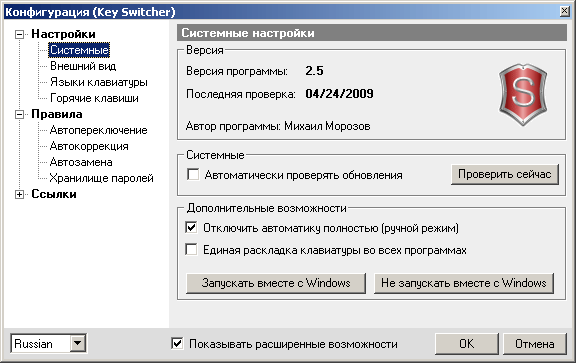Enable Автоматически проверять обновления checkbox
The image size is (576, 363).
click(x=193, y=174)
